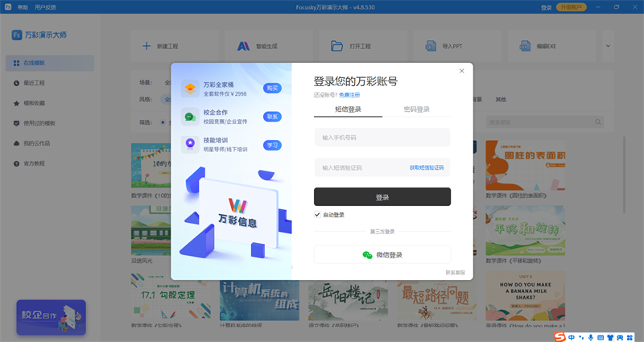644x342 pixels.
Task: Click the WeChat icon in login button
Action: tap(367, 255)
